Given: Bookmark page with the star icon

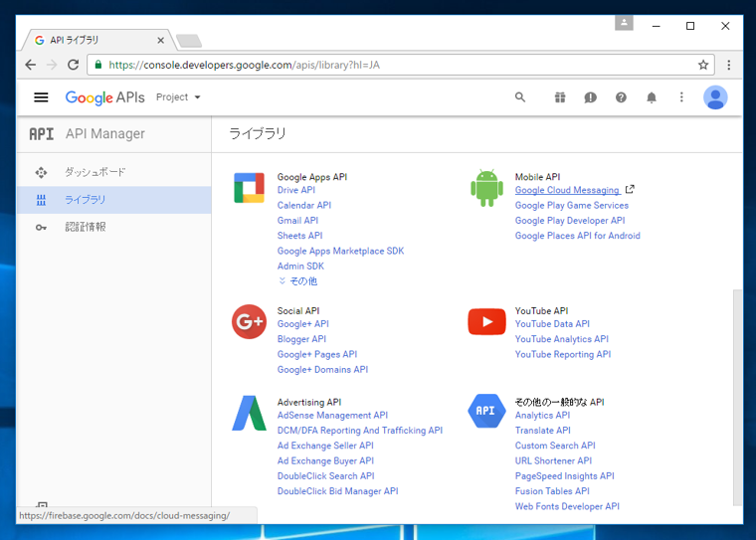Looking at the screenshot, I should point(703,65).
